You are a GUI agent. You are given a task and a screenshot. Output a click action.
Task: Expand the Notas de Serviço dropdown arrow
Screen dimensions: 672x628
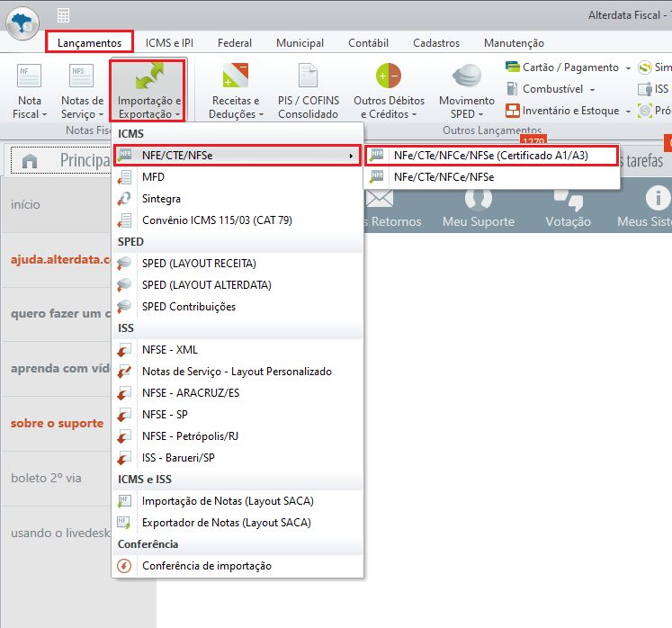click(x=101, y=114)
